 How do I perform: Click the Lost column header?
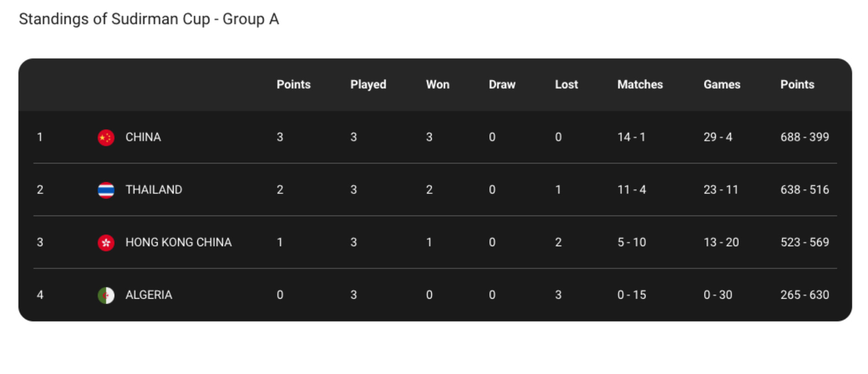(x=566, y=84)
